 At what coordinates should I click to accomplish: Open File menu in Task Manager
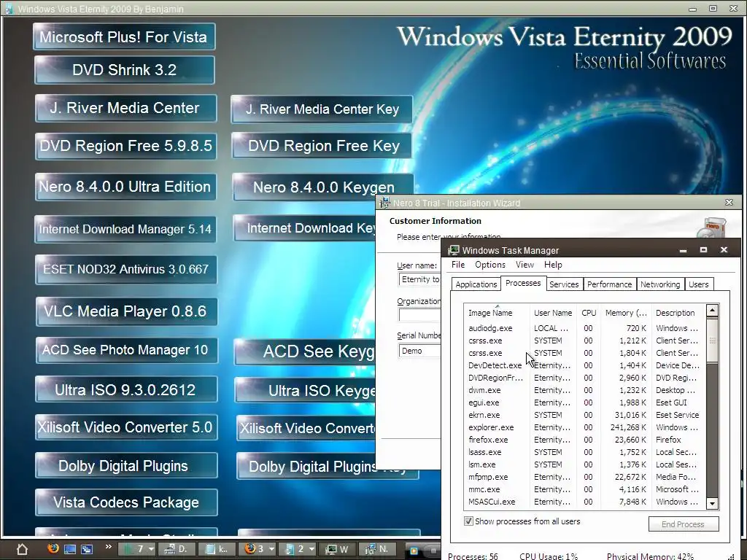point(458,265)
